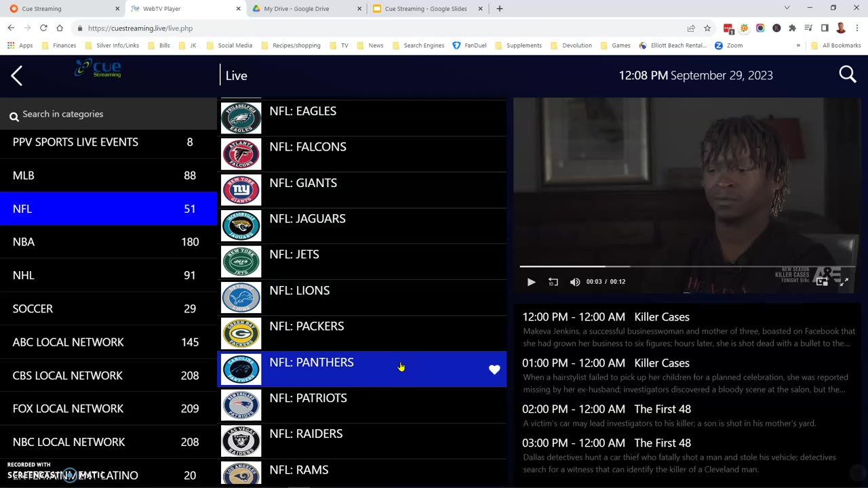Screen dimensions: 868x488
Task: Play the video preview
Action: [531, 282]
